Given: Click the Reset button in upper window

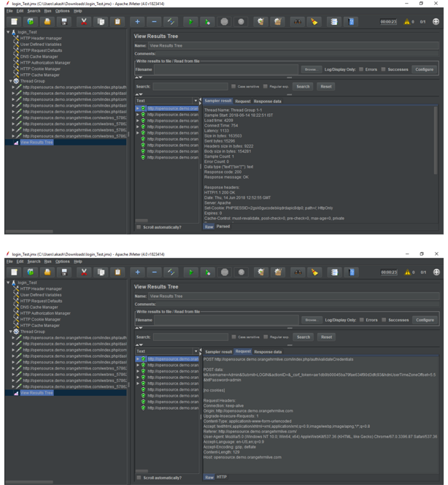Looking at the screenshot, I should click(x=326, y=87).
